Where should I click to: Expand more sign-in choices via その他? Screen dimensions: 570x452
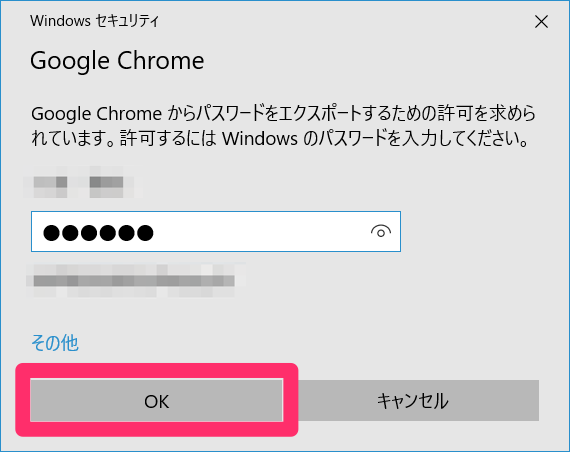pos(55,343)
